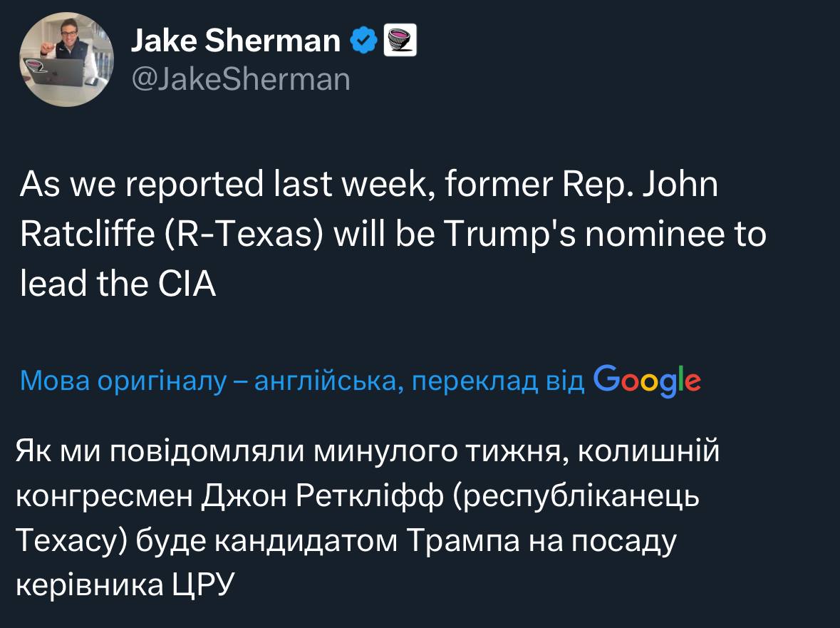Click the display name Jake Sherman
The width and height of the screenshot is (840, 628).
point(236,41)
